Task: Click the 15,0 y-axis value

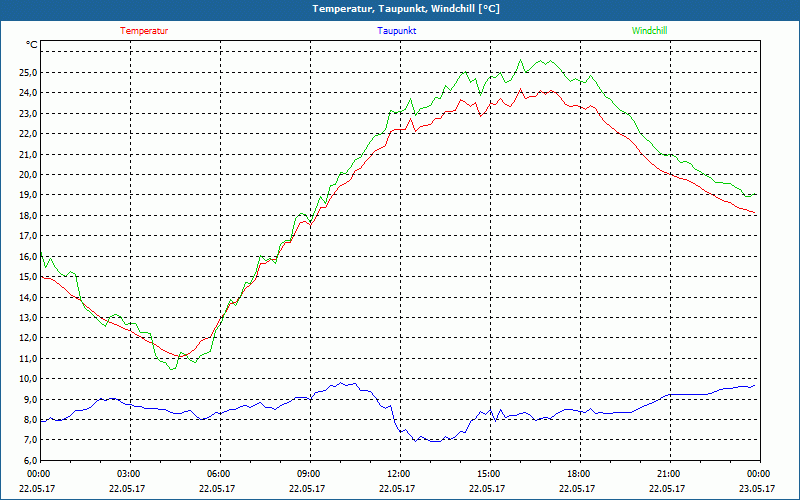Action: (x=28, y=277)
